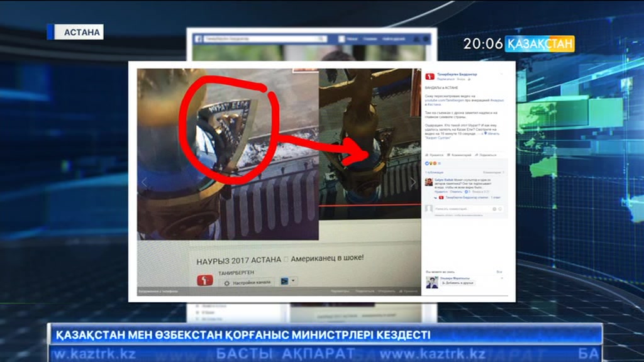Click the Настройки канала button in the pictured YouTube page
This screenshot has height=362, width=644.
[x=248, y=282]
